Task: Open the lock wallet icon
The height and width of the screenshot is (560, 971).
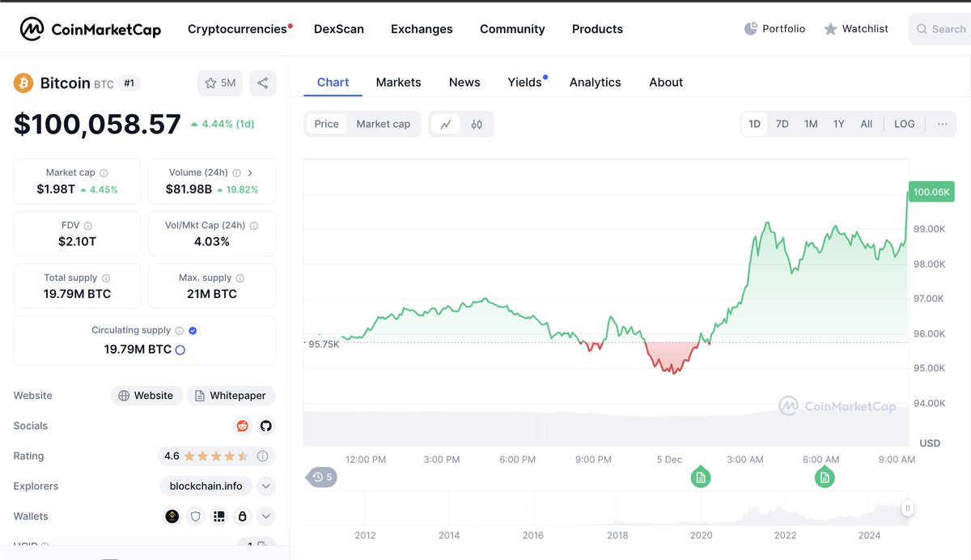Action: click(241, 516)
